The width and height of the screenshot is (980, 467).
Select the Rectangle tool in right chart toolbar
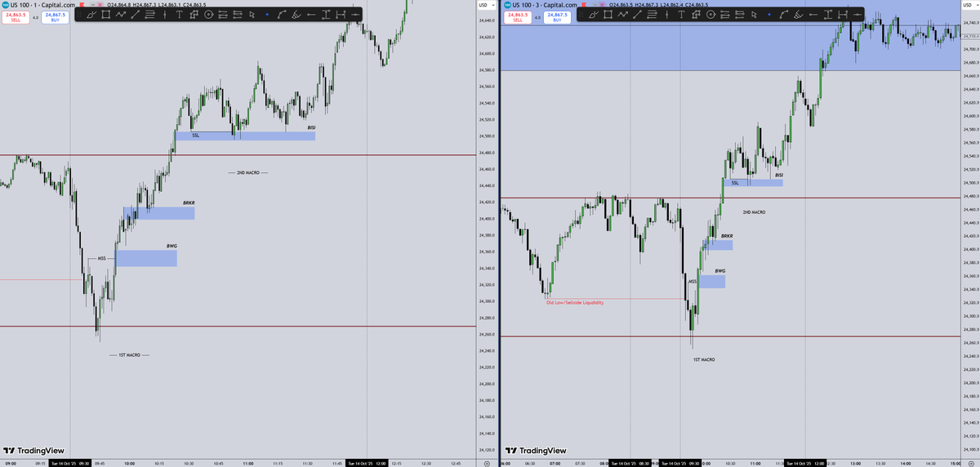pyautogui.click(x=608, y=15)
